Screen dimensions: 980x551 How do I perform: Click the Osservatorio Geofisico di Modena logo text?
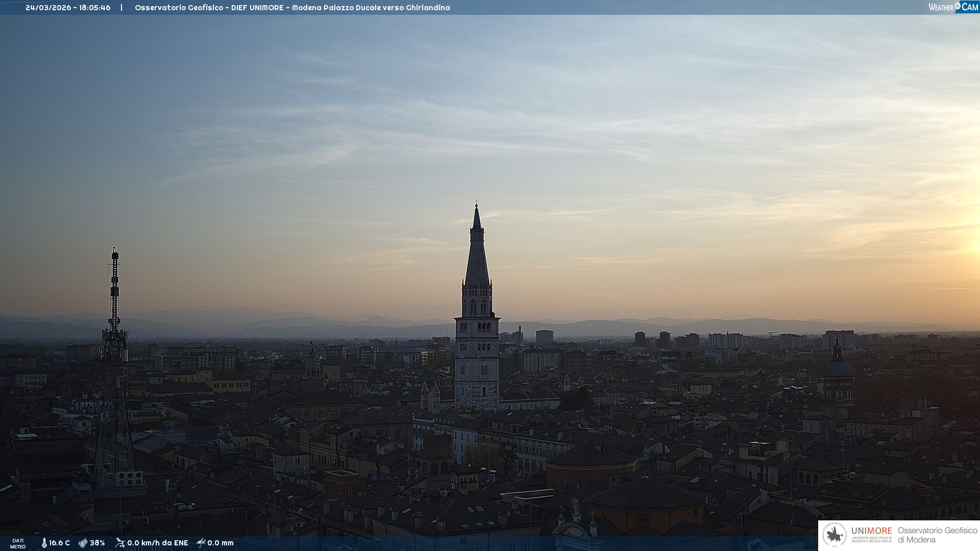tap(937, 535)
